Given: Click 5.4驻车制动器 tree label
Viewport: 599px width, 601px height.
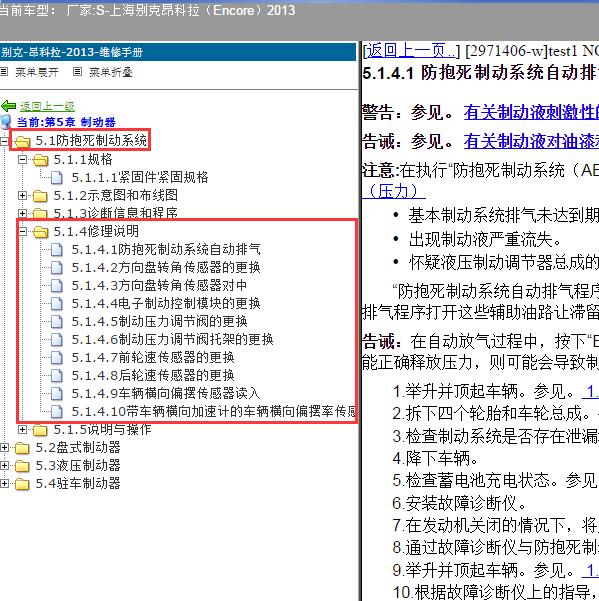Looking at the screenshot, I should (78, 484).
